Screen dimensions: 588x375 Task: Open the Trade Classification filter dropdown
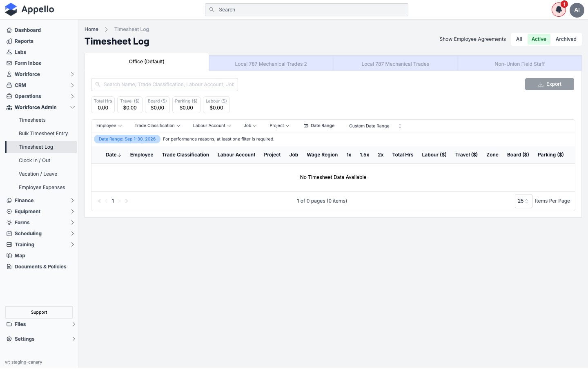point(157,126)
